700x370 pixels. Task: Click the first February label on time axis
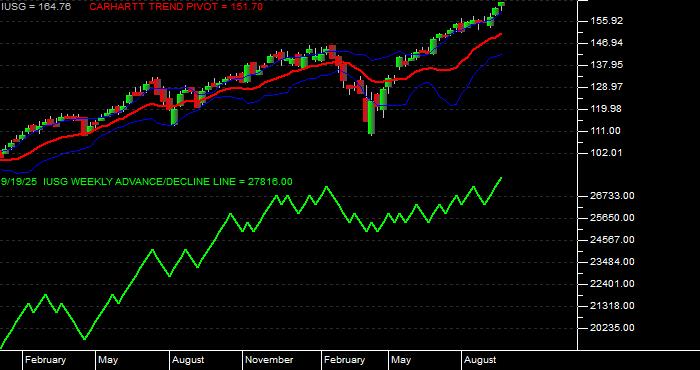[46, 360]
